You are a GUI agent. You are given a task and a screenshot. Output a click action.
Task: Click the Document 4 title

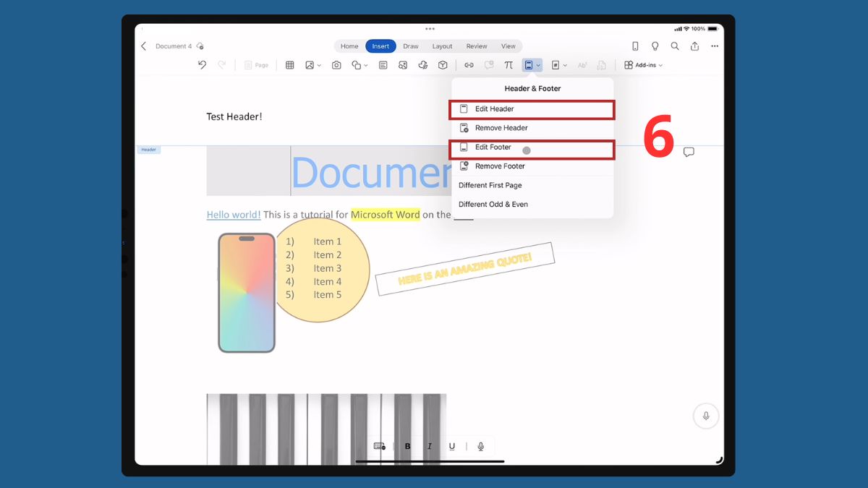point(174,46)
